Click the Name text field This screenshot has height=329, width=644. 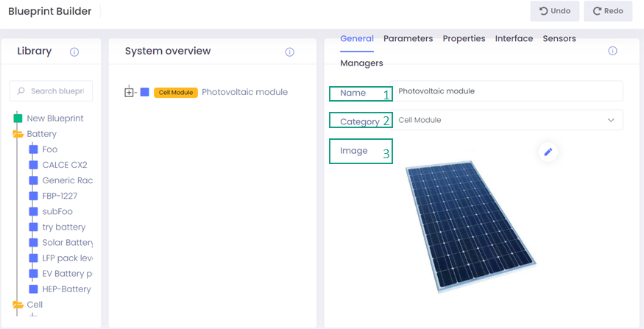coord(506,91)
